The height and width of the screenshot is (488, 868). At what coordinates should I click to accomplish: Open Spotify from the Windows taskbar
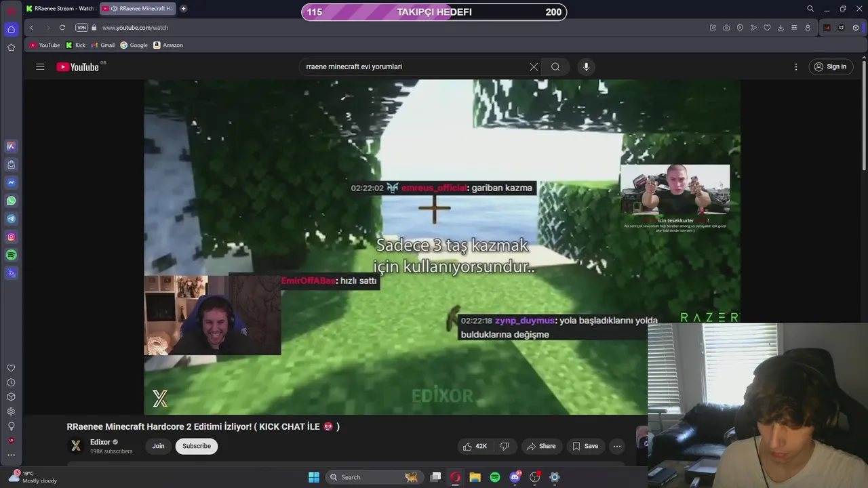495,477
